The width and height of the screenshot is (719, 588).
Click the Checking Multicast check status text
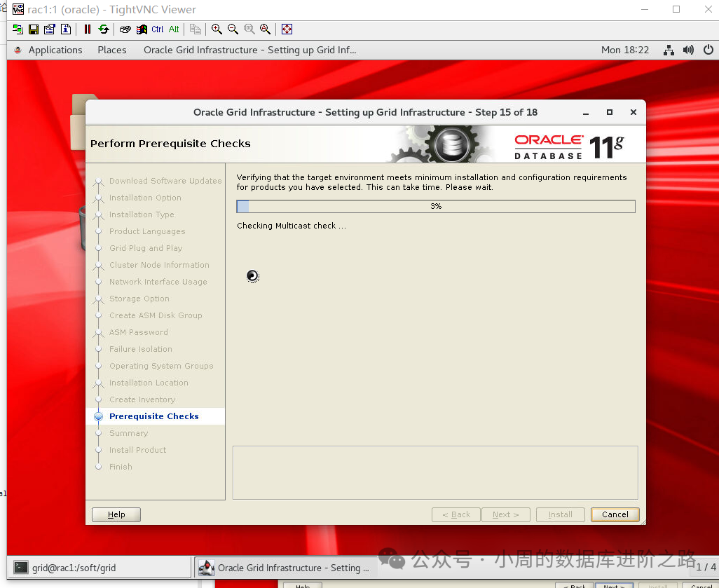(x=292, y=226)
